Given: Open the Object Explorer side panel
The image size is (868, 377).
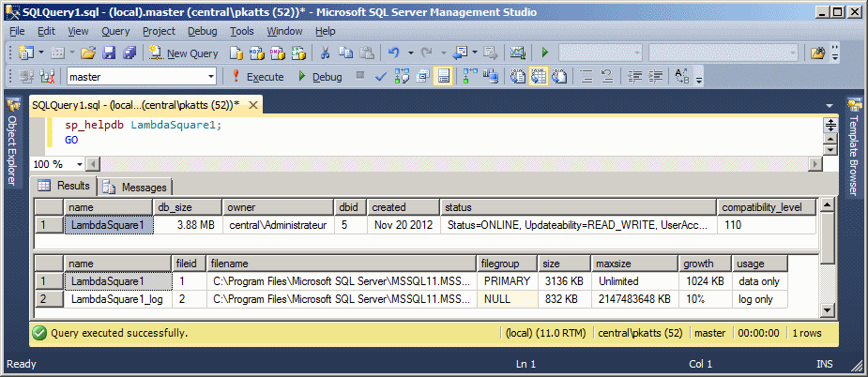Looking at the screenshot, I should pyautogui.click(x=12, y=143).
